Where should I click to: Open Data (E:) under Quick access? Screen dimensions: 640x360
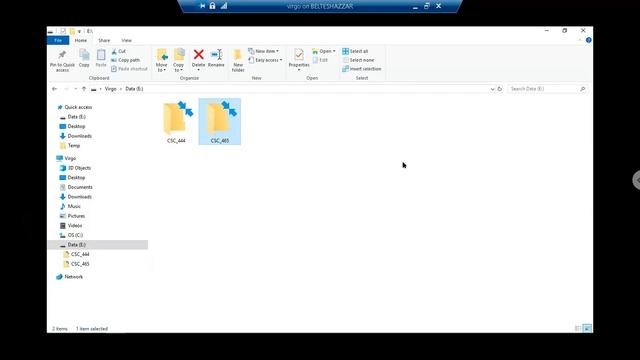click(76, 117)
